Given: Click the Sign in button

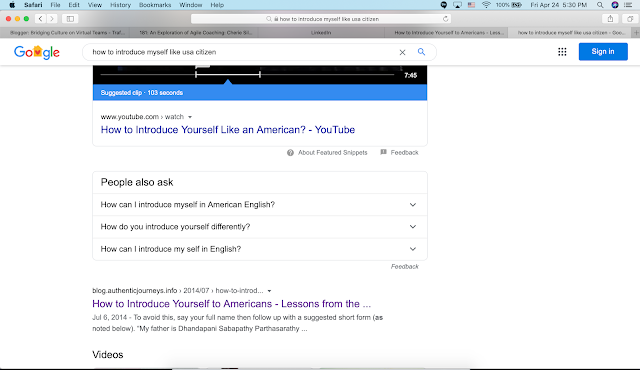Looking at the screenshot, I should [603, 51].
